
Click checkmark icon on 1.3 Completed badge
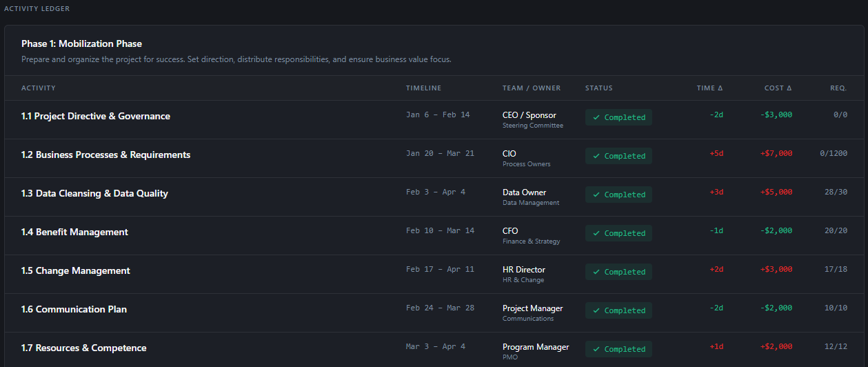click(x=596, y=195)
